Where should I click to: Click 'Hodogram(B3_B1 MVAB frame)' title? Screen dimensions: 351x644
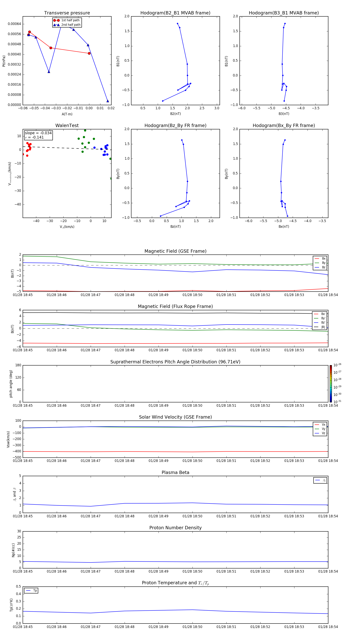point(284,13)
